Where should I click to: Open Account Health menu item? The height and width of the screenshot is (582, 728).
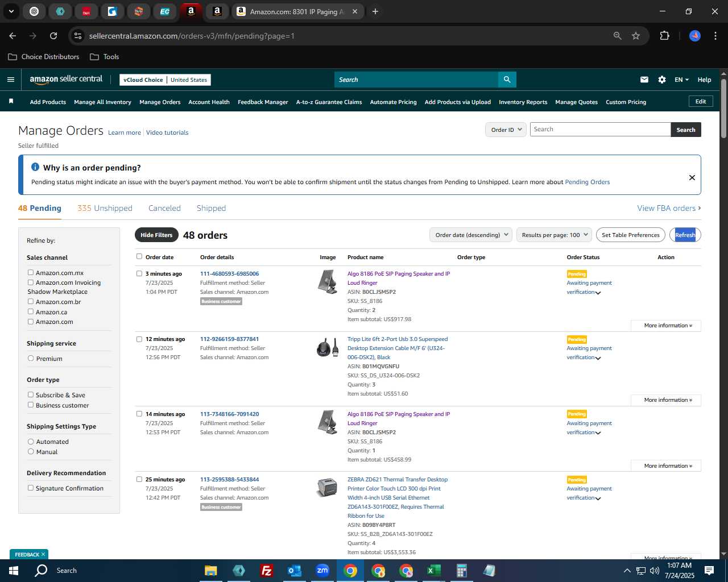[209, 102]
